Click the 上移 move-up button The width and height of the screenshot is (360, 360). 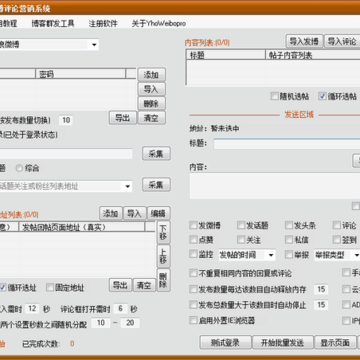coord(163,256)
